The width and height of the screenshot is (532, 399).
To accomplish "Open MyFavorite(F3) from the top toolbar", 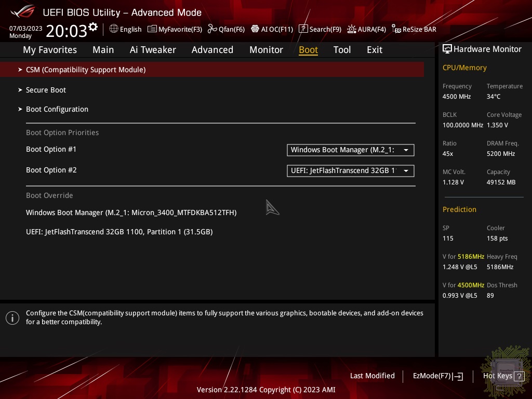I will (175, 29).
